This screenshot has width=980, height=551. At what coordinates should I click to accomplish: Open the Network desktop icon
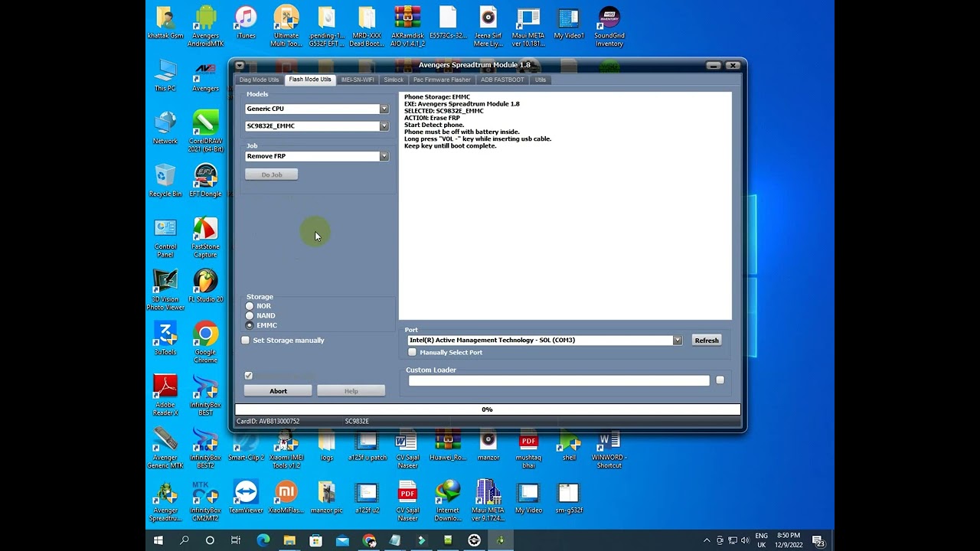point(165,128)
